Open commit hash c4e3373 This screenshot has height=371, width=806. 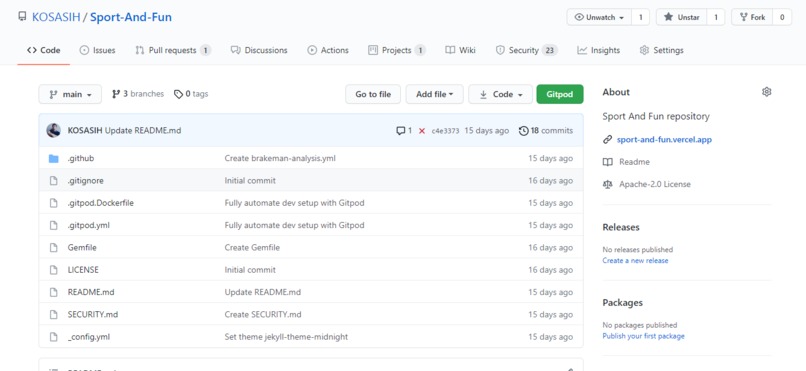445,131
